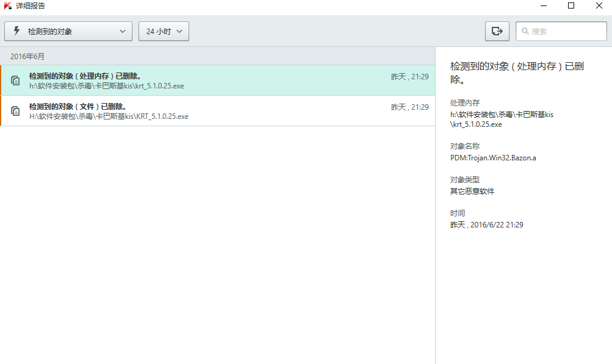Click the 昨天, 21:29 time on first entry

point(409,77)
